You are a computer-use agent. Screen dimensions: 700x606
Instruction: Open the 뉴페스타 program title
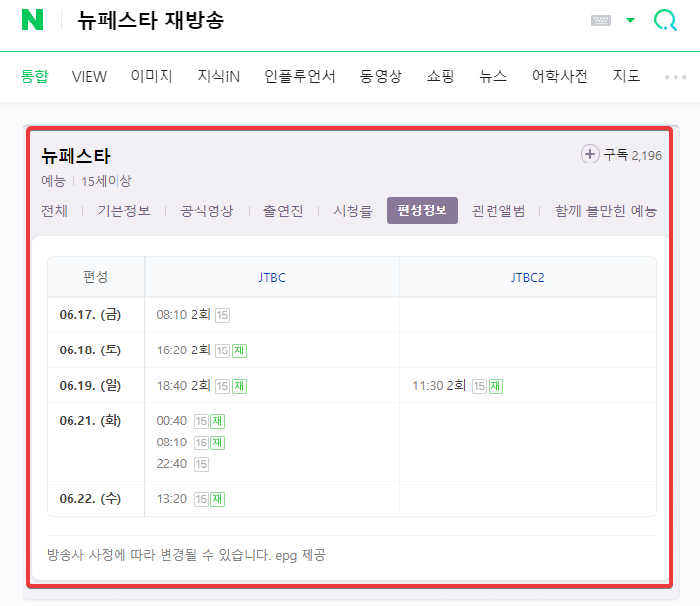coord(75,156)
